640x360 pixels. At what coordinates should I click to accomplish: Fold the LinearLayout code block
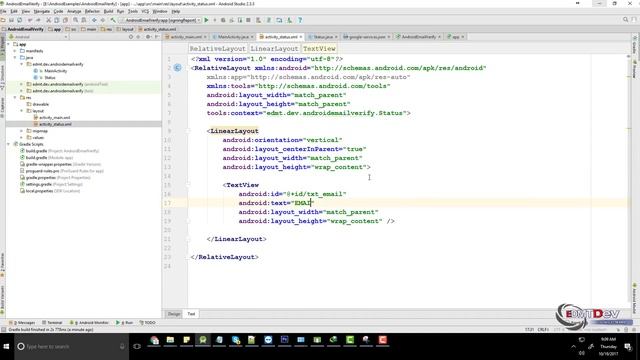pyautogui.click(x=188, y=131)
